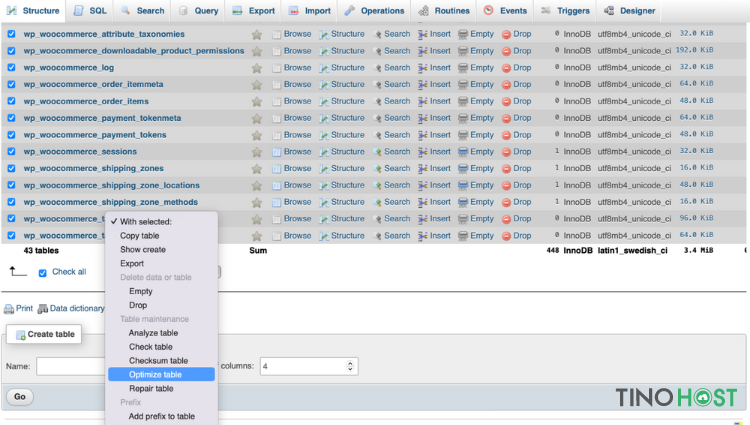Screen dimensions: 750x425
Task: Uncheck wp_woocommerce_order_itemmeta checkbox
Action: click(x=11, y=84)
